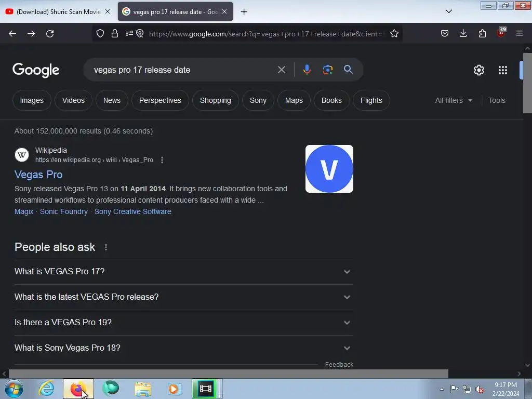Click the horizontal scrollbar thumb
Image resolution: width=532 pixels, height=399 pixels.
click(x=229, y=374)
